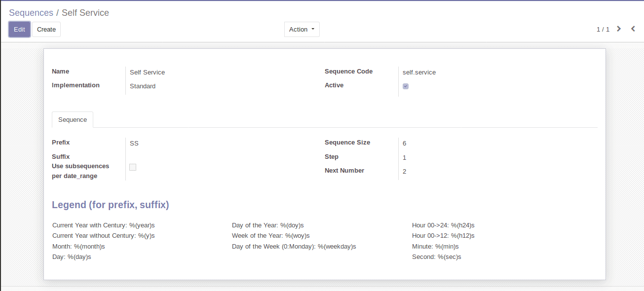Click the Step value 1
Viewport: 644px width, 291px height.
(x=405, y=158)
